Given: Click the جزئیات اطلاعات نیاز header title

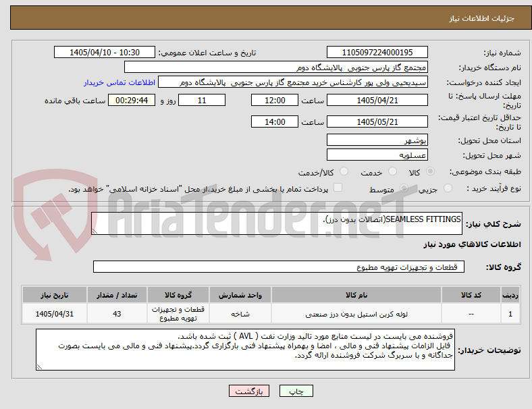Looking at the screenshot, I should [482, 18].
